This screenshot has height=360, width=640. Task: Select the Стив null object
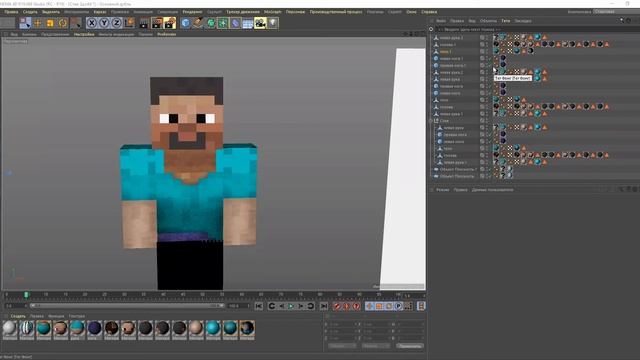pos(444,121)
